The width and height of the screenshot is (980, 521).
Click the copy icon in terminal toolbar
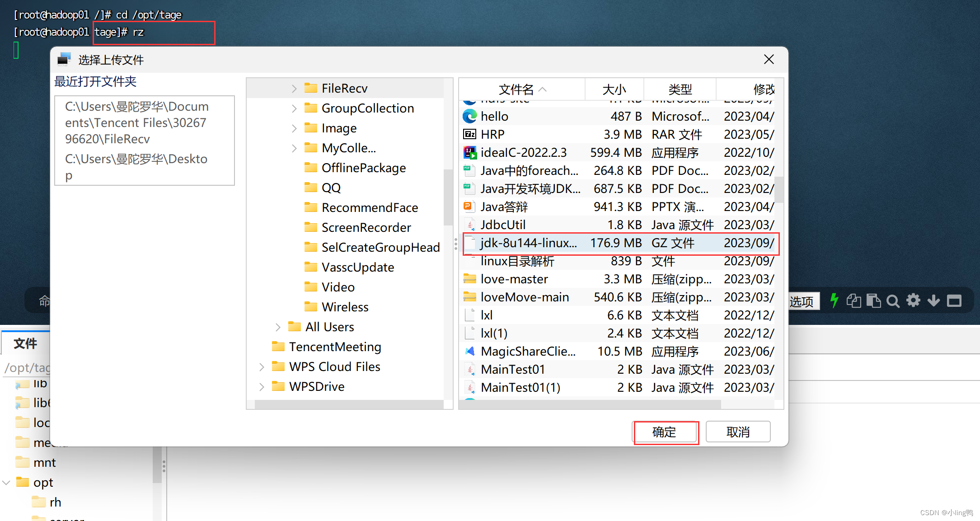click(853, 301)
